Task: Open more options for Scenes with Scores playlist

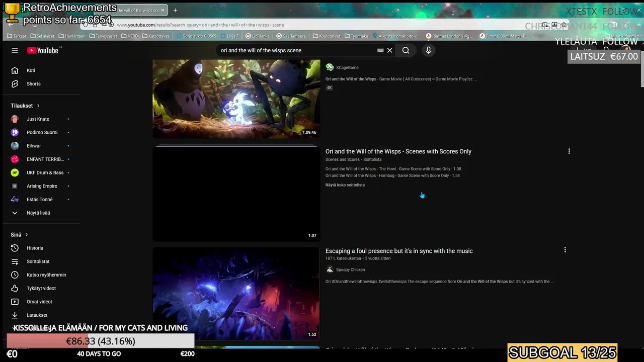Action: pos(569,151)
